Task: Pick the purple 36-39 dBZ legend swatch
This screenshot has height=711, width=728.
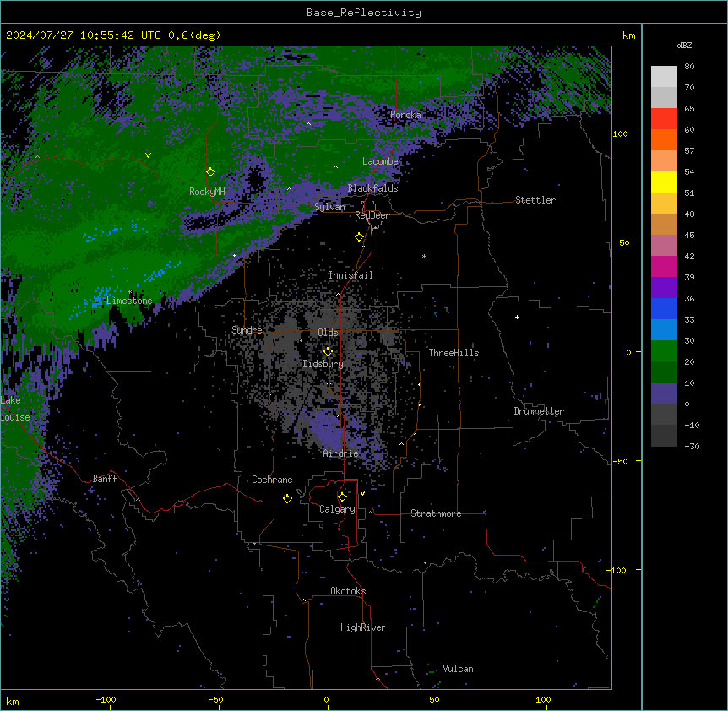Action: pos(664,288)
